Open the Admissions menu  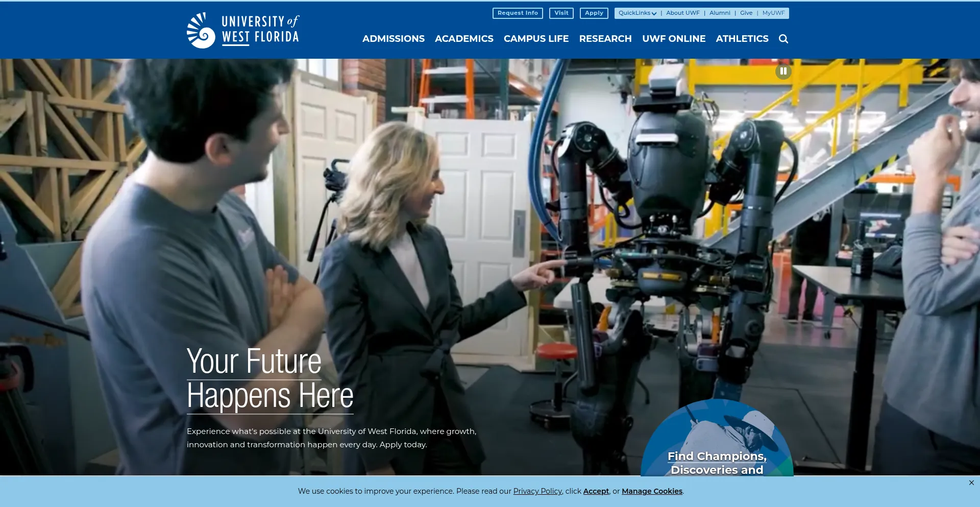pyautogui.click(x=393, y=39)
